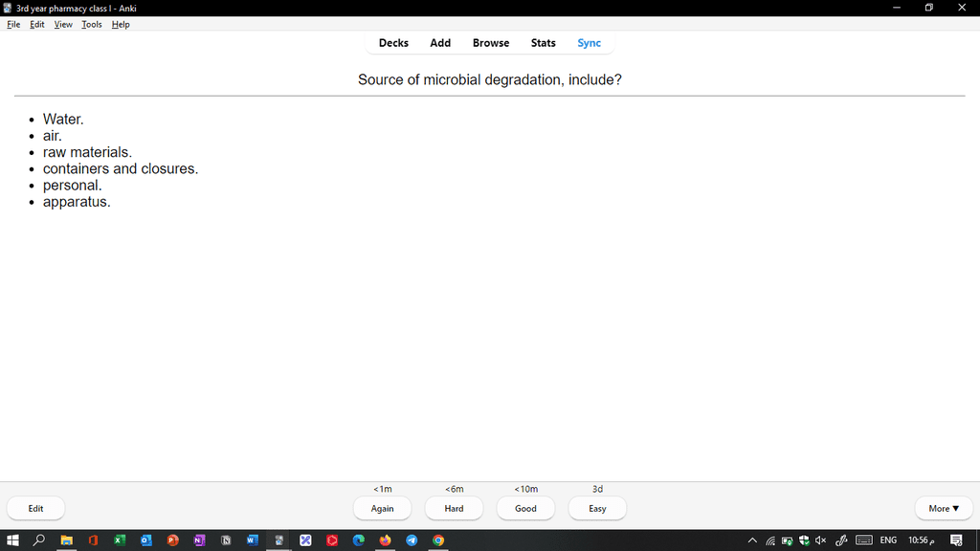Sync the collection
The height and width of the screenshot is (551, 980).
pyautogui.click(x=589, y=43)
